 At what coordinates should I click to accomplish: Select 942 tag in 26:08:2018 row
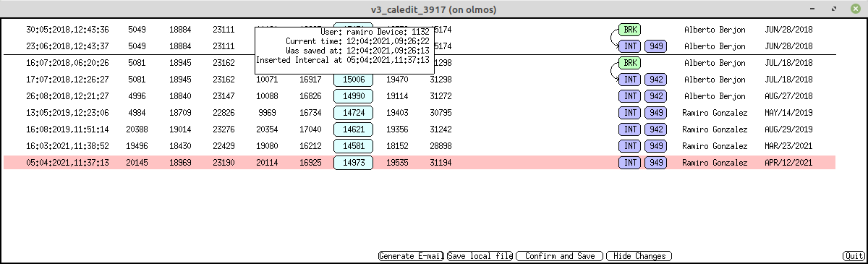[655, 96]
